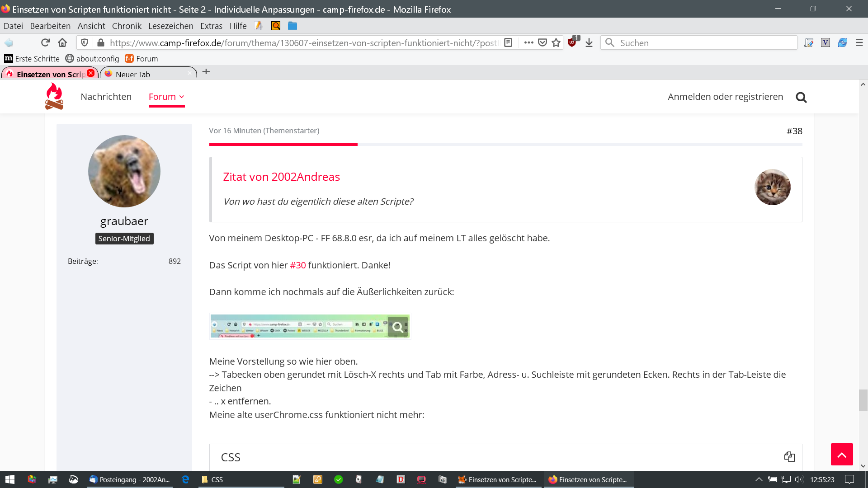Viewport: 868px width, 488px height.
Task: Open Firefox hamburger menu
Action: 859,42
